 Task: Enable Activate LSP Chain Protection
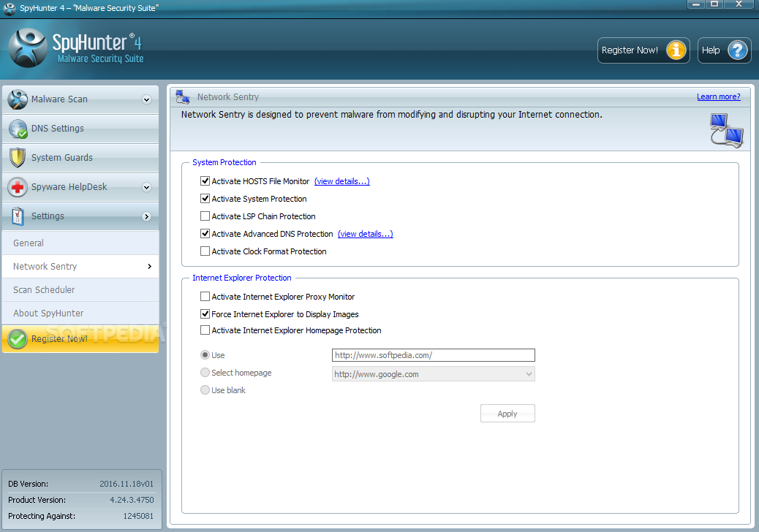[205, 216]
